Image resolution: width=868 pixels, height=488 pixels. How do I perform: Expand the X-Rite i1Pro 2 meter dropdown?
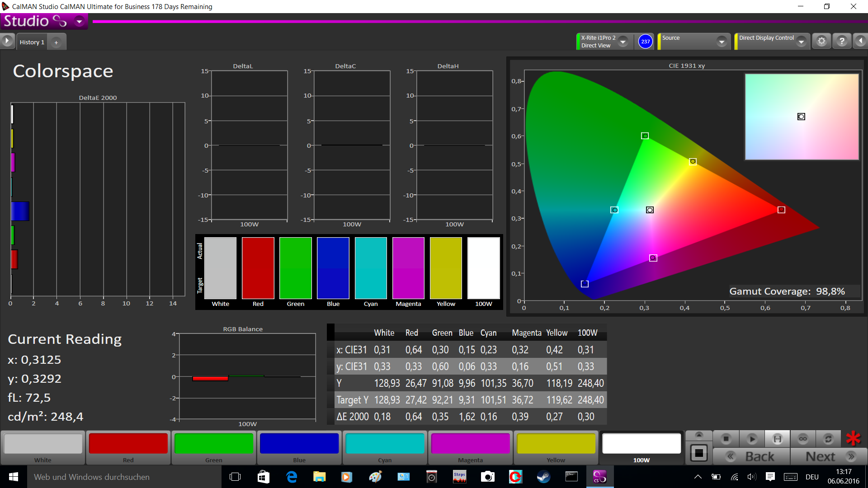pyautogui.click(x=623, y=42)
